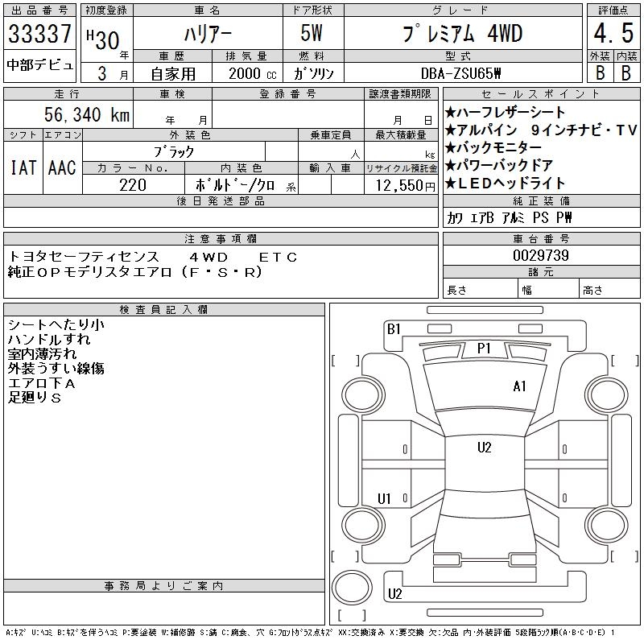Viewport: 644px width, 644px height.
Task: Click exterior grade B under 外装
Action: [601, 73]
